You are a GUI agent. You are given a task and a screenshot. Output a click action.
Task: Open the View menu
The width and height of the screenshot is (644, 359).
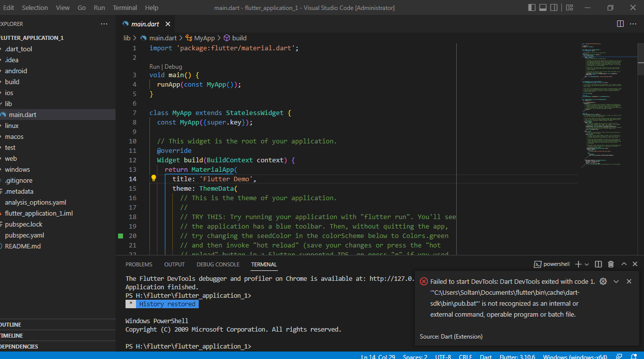click(x=63, y=7)
